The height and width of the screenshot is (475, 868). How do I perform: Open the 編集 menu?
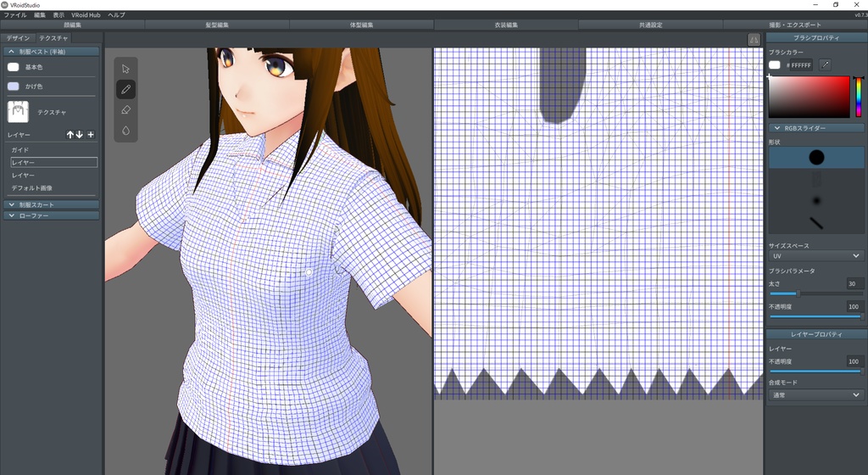(40, 15)
